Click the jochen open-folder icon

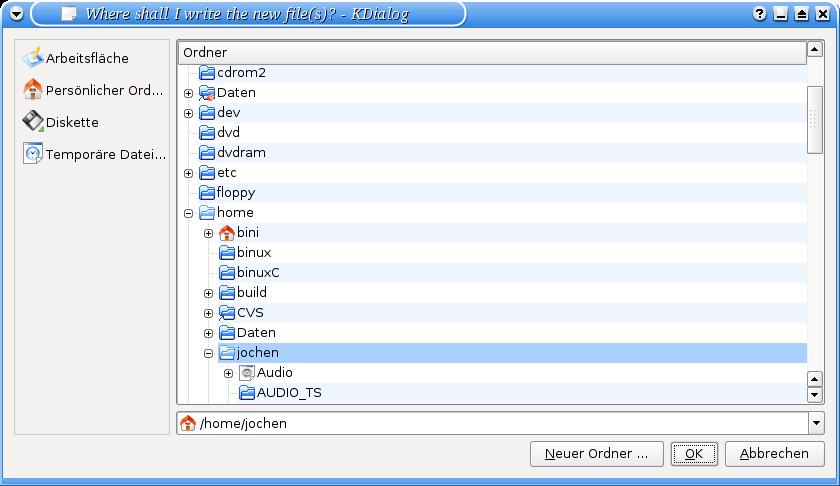(227, 353)
